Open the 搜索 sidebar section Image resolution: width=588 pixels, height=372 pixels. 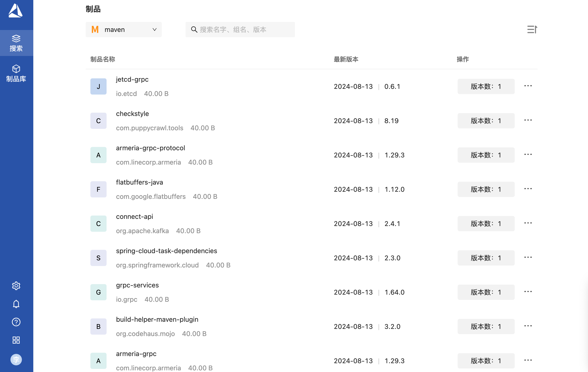(x=16, y=43)
